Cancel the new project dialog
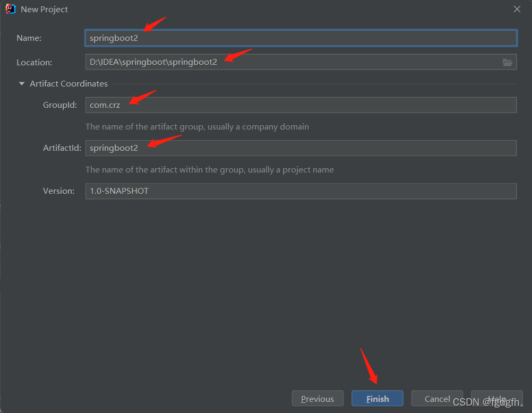The width and height of the screenshot is (532, 413). (437, 398)
